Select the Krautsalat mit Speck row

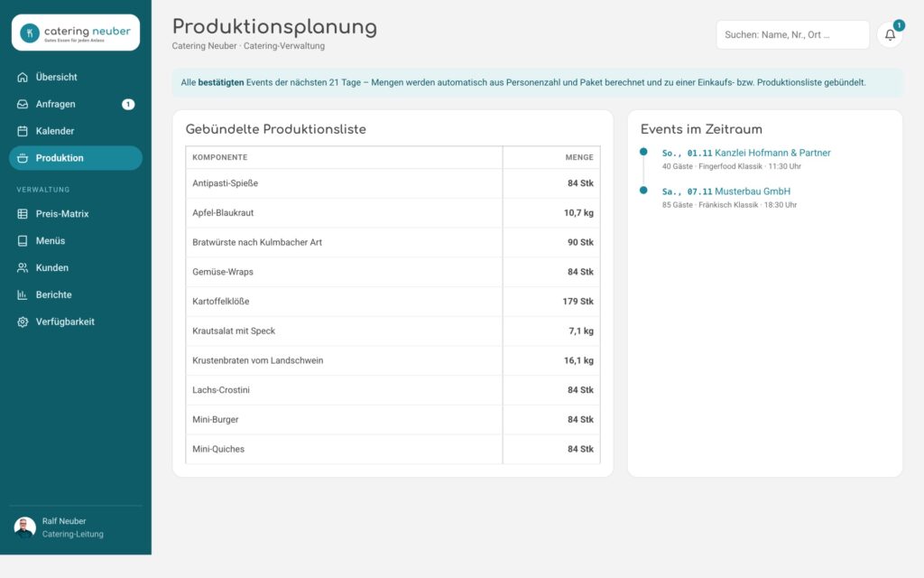tap(393, 331)
